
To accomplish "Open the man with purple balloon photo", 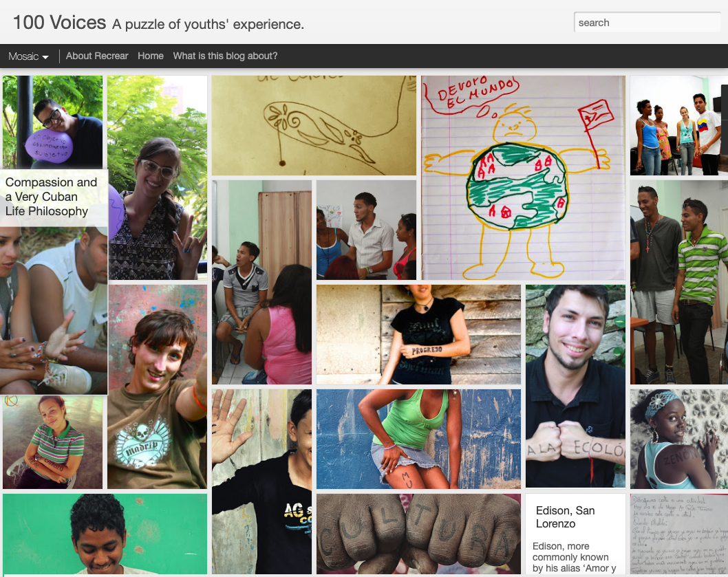I will tap(52, 122).
